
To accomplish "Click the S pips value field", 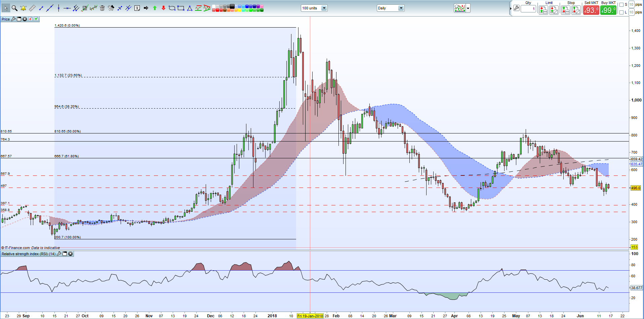I will (632, 4).
